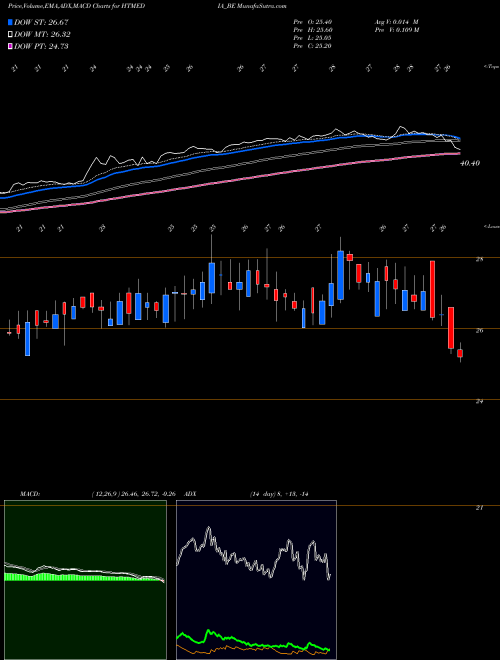This screenshot has height=660, width=500.
Task: Click the chart title mentioning MunafaSutra.com
Action: tap(147, 6)
